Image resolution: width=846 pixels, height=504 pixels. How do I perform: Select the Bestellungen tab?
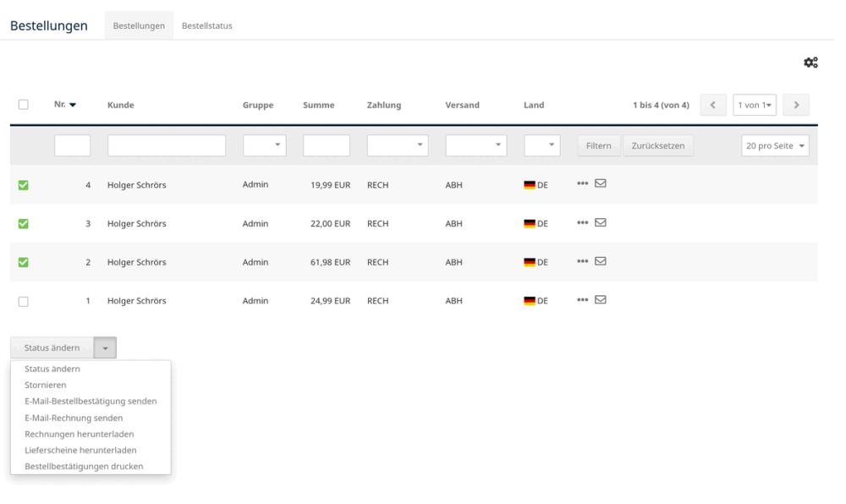pos(139,25)
